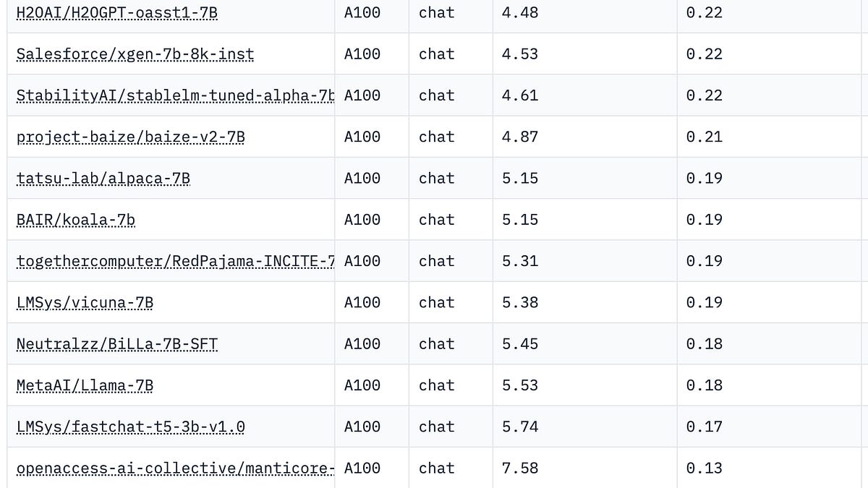Viewport: 868px width, 488px height.
Task: Select the 0.19 value in RedPajama row
Action: 704,261
